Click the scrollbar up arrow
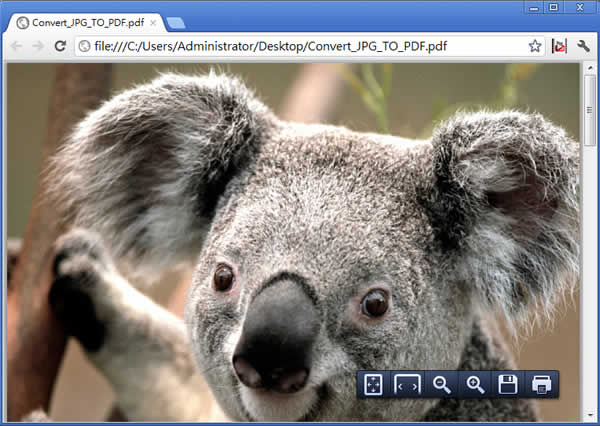600x426 pixels. click(590, 69)
